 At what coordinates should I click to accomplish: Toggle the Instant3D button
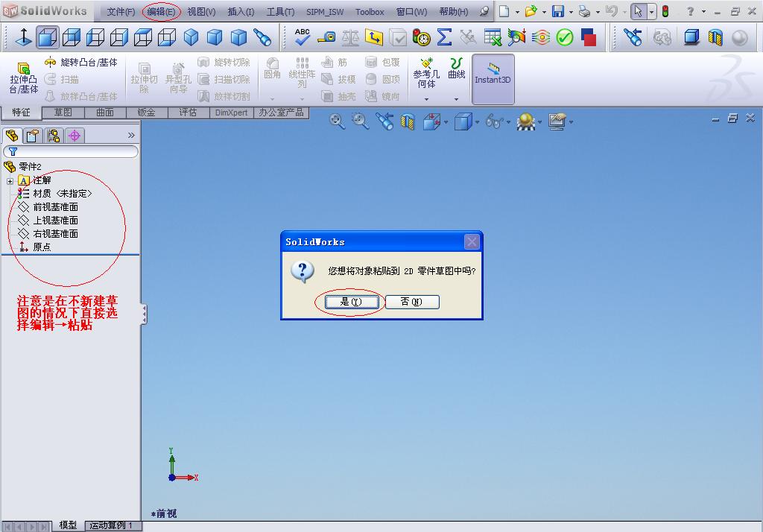(x=493, y=79)
